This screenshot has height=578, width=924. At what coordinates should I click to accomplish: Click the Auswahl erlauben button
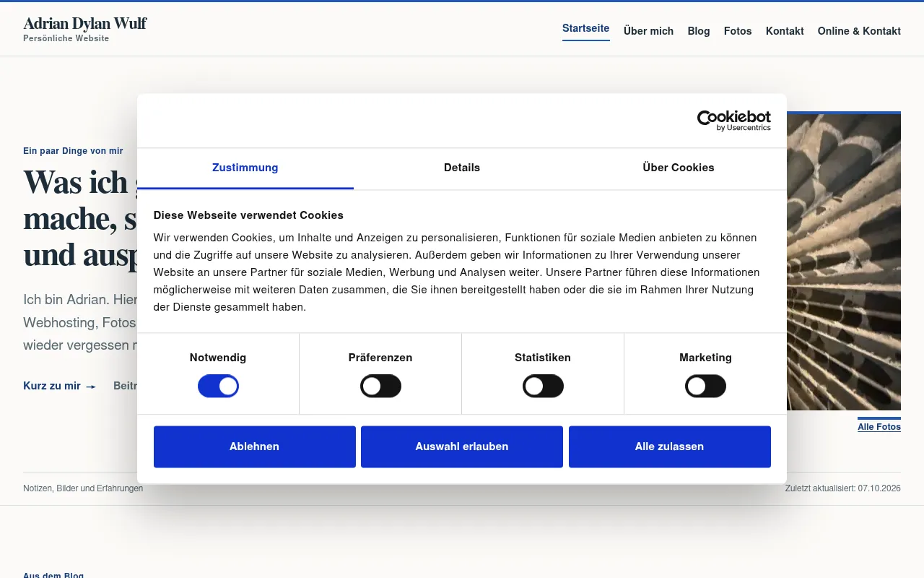(x=462, y=447)
